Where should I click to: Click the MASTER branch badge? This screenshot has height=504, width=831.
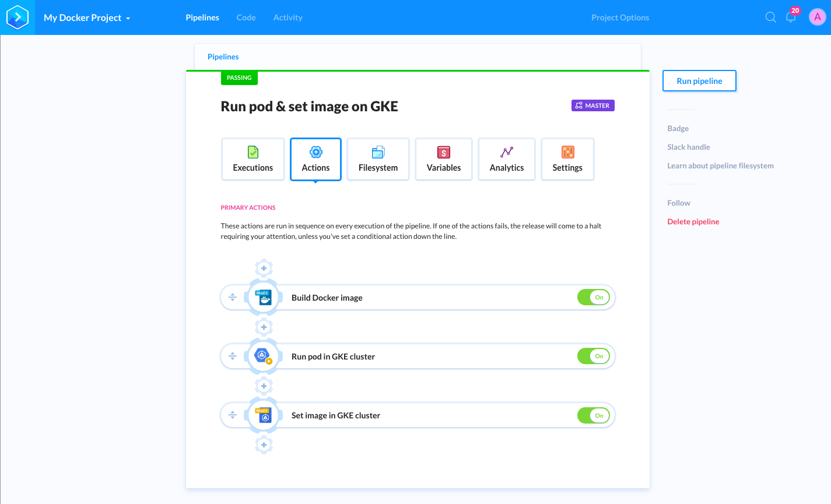[x=593, y=105]
